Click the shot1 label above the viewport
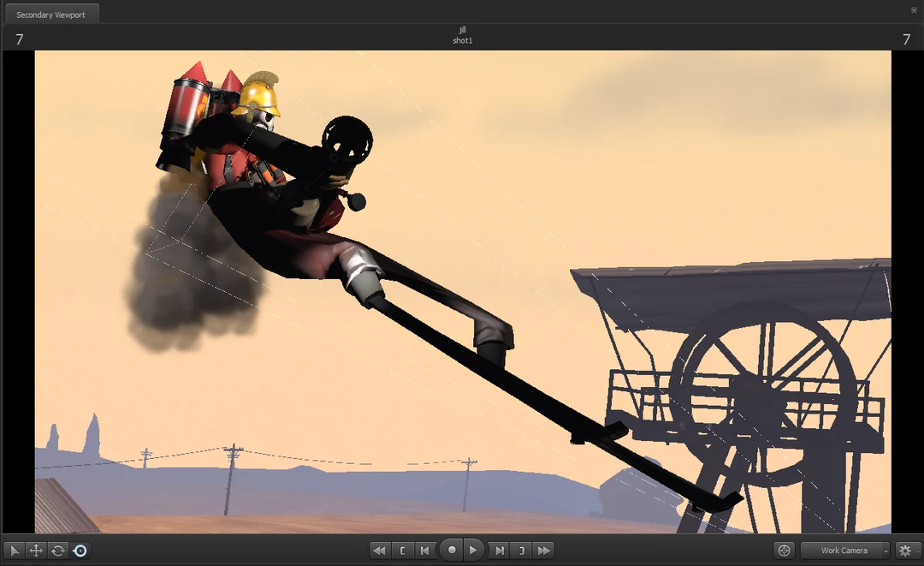 (462, 40)
